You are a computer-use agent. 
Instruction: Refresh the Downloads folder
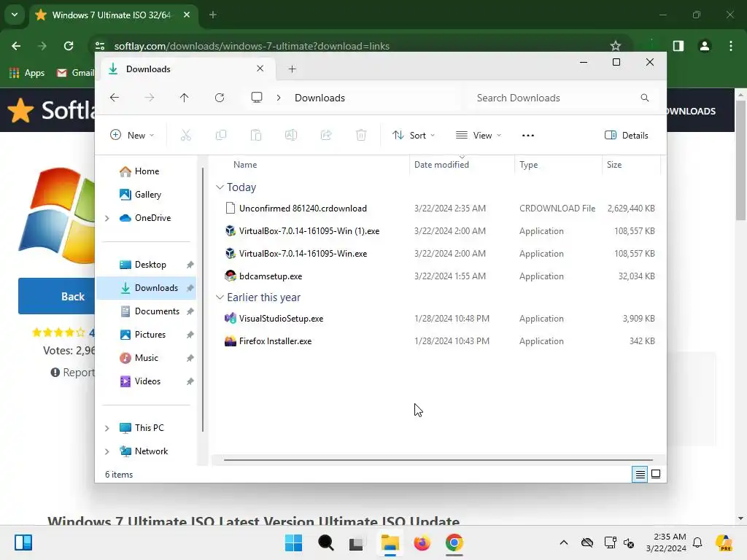(220, 98)
